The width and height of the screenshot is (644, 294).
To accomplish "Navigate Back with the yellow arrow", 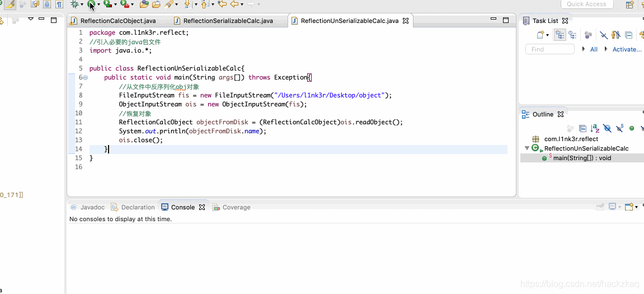I will [x=234, y=4].
